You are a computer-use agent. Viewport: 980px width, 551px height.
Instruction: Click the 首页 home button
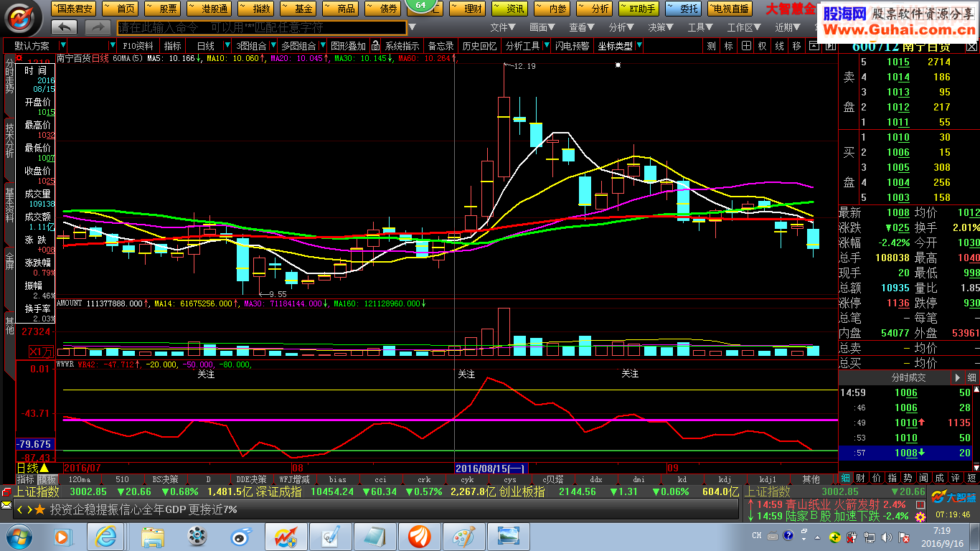coord(121,9)
